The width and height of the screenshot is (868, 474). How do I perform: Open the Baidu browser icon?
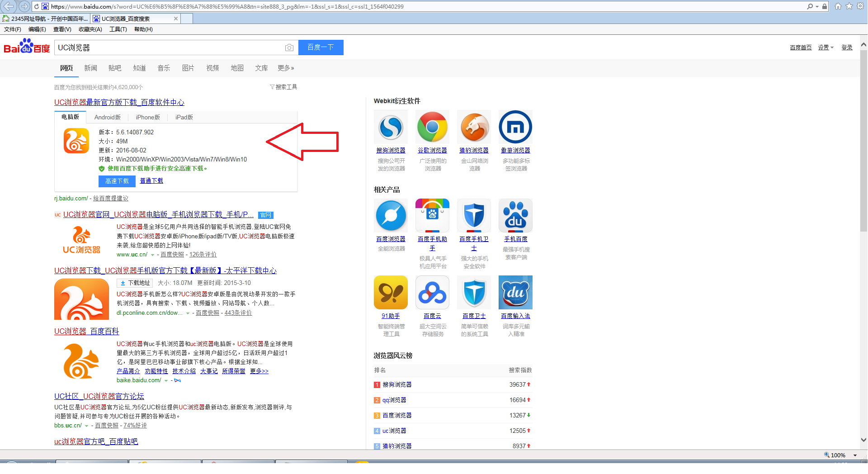point(391,216)
